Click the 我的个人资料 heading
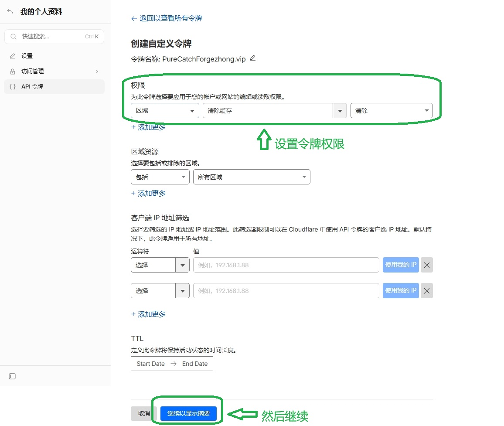Viewport: 504px width, 426px height. (41, 12)
